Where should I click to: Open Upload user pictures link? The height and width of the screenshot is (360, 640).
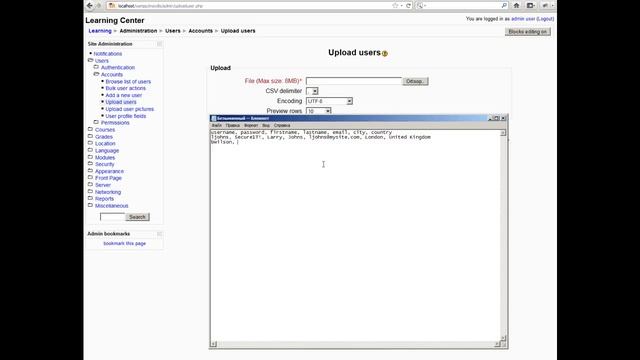(130, 109)
